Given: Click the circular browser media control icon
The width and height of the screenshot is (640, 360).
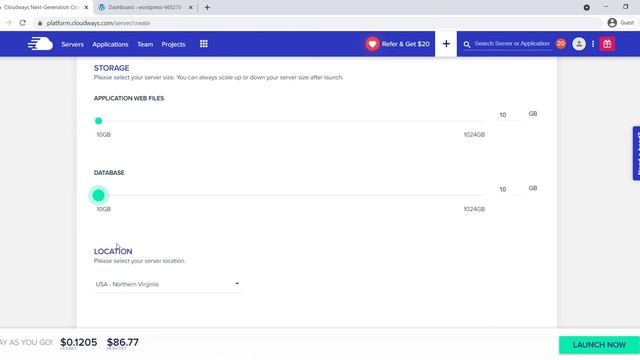Looking at the screenshot, I should (x=587, y=7).
